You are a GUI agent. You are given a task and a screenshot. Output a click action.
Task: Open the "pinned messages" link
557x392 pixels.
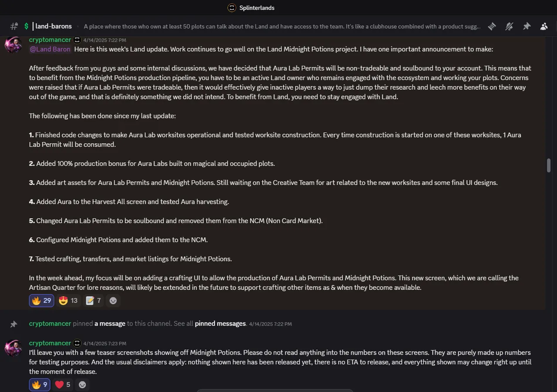click(x=220, y=324)
